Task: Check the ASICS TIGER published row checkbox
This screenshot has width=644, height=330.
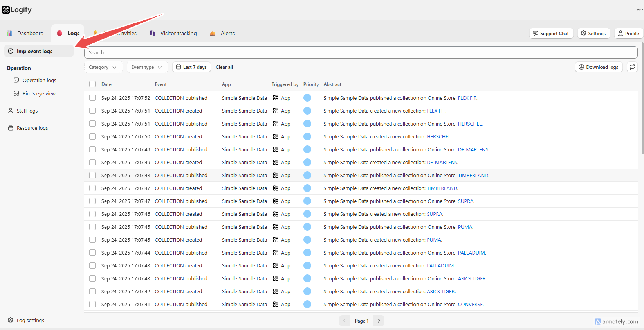Action: click(x=92, y=278)
